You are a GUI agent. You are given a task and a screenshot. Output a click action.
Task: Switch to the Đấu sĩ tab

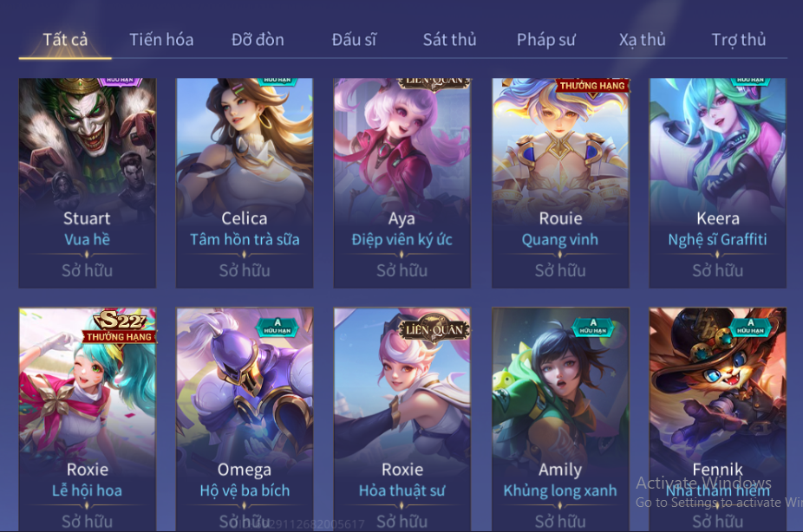(354, 40)
